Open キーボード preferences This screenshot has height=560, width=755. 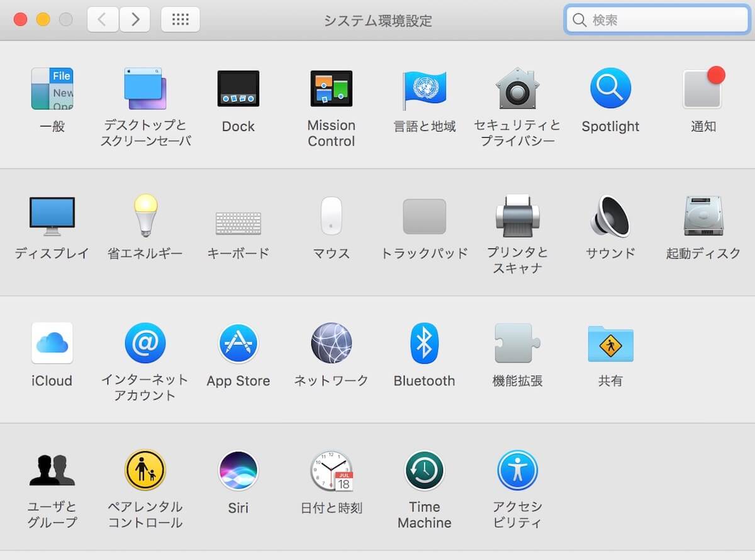coord(238,223)
